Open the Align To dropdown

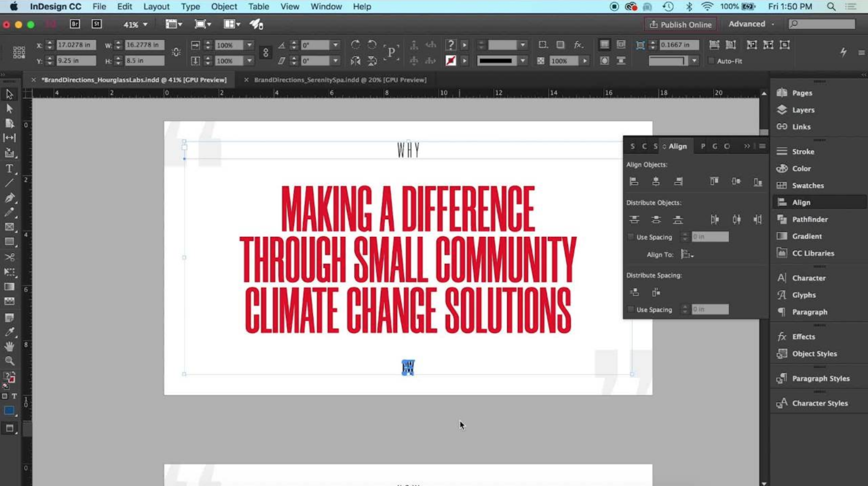click(x=687, y=254)
